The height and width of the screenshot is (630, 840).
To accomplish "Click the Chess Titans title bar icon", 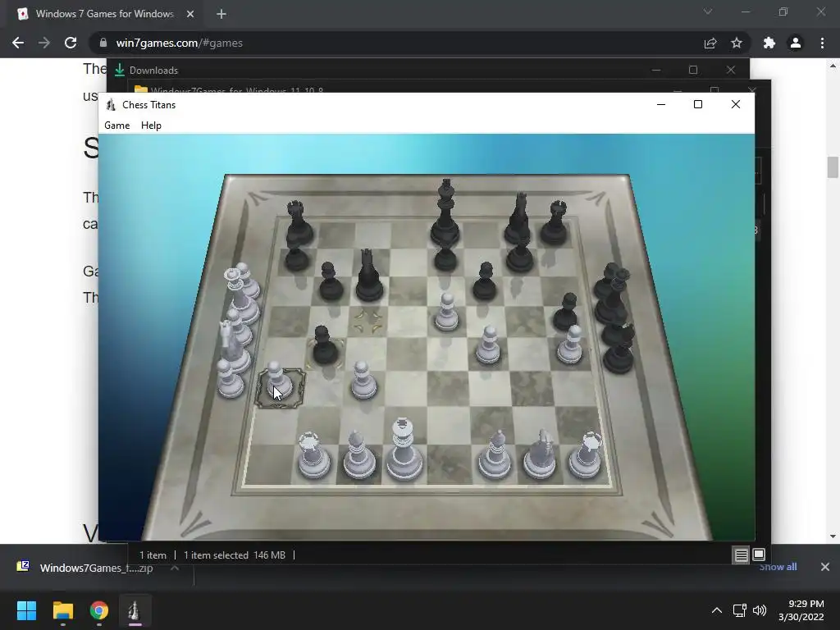I will [111, 104].
